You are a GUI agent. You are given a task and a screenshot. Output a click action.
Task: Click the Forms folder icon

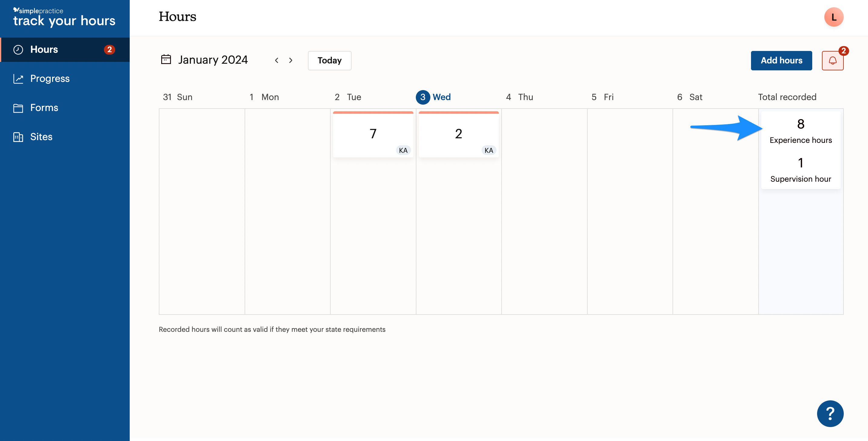18,108
